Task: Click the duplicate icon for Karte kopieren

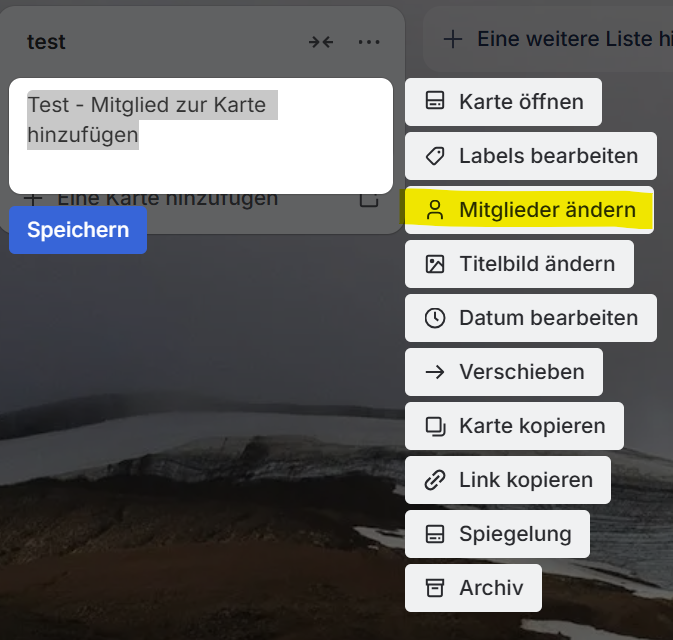Action: [434, 426]
